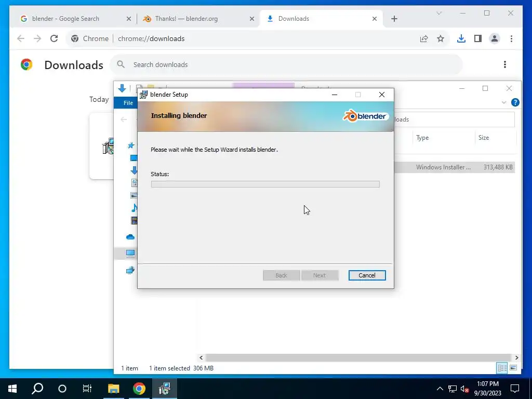The width and height of the screenshot is (532, 399).
Task: Switch Explorer to details view icon
Action: pos(502,368)
